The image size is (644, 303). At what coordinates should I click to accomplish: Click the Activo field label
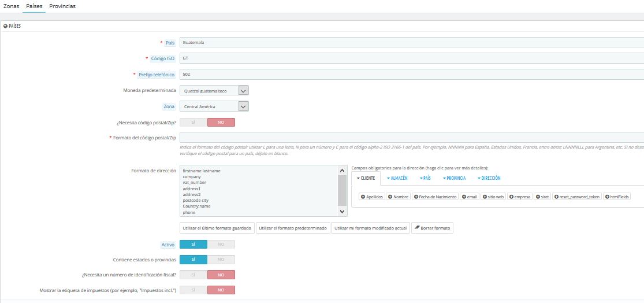[x=168, y=245]
